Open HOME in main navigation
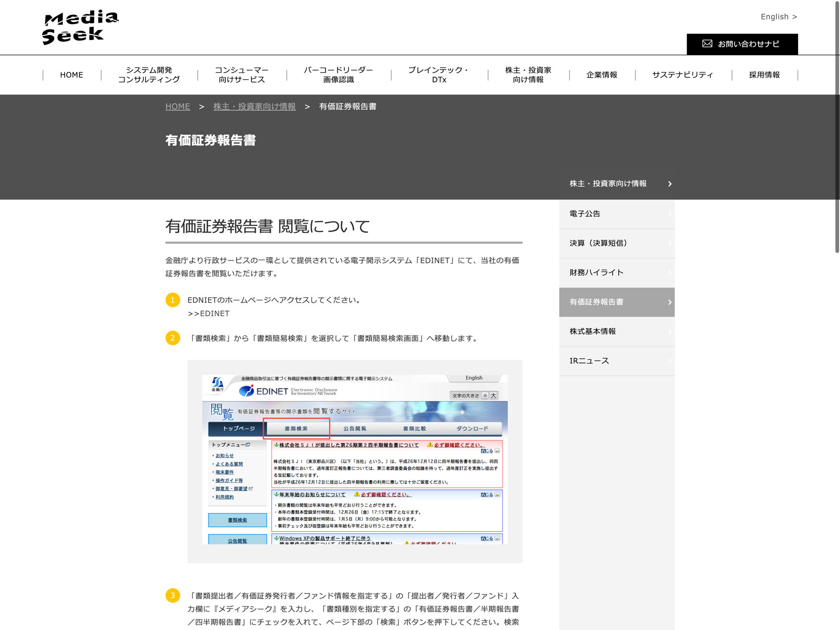 click(x=71, y=75)
